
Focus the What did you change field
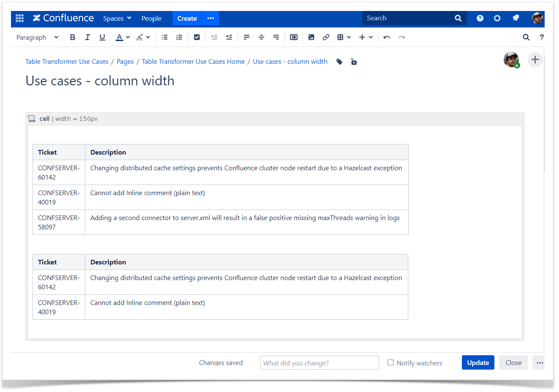320,363
